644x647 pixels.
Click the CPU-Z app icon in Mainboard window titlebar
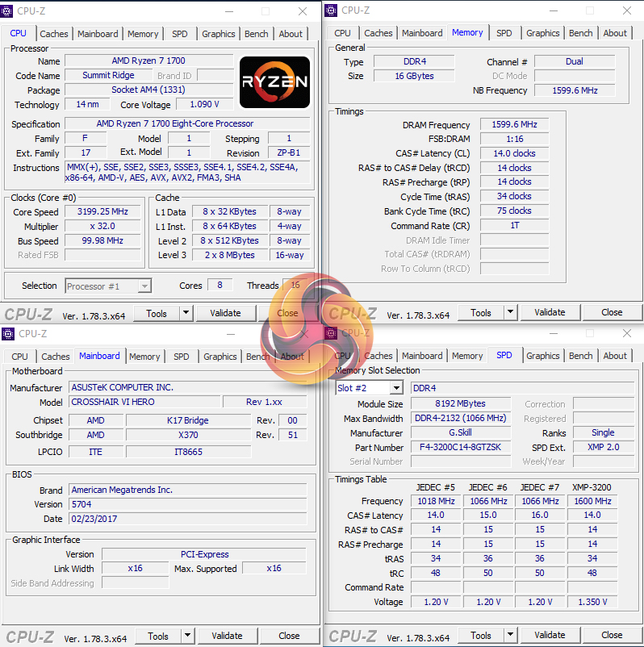(8, 334)
